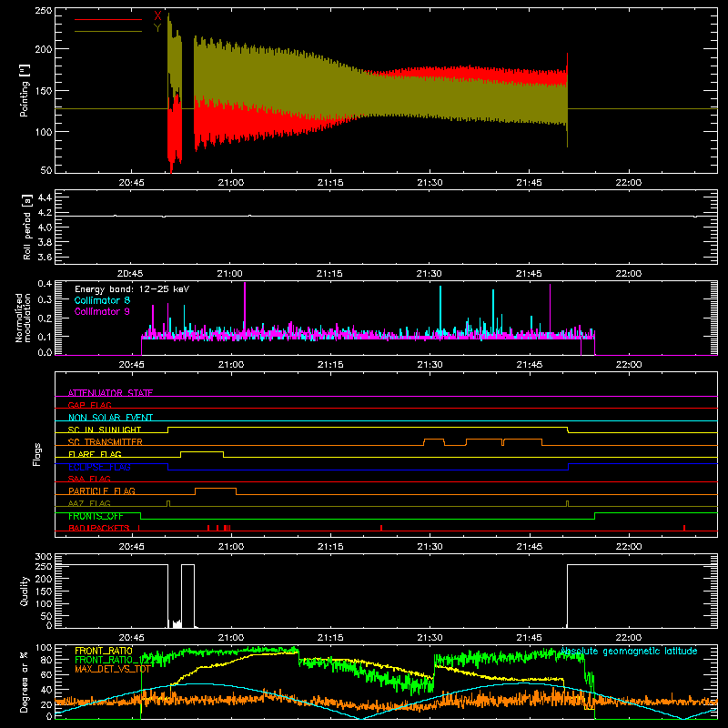Screen dimensions: 728x728
Task: Click the Normalized modulation axis title
Action: (x=23, y=318)
